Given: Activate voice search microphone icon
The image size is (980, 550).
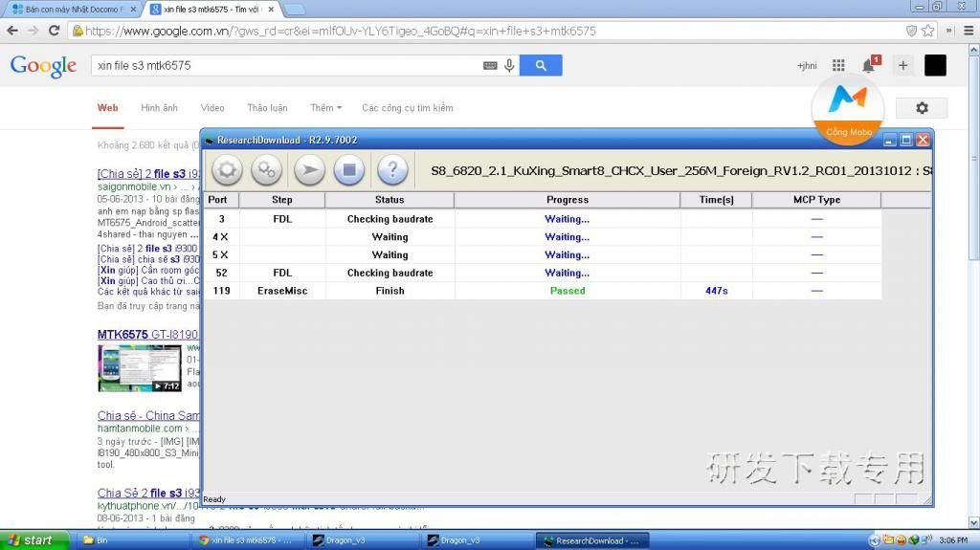Looking at the screenshot, I should coord(509,65).
